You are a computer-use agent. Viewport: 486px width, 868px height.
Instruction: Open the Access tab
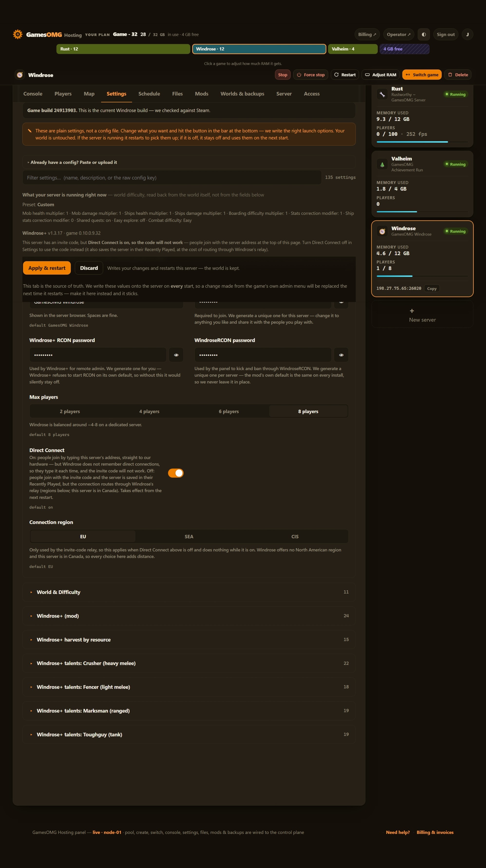point(312,94)
